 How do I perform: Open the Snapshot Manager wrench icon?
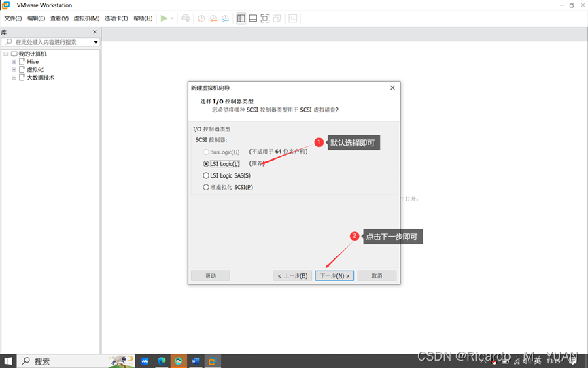[226, 18]
